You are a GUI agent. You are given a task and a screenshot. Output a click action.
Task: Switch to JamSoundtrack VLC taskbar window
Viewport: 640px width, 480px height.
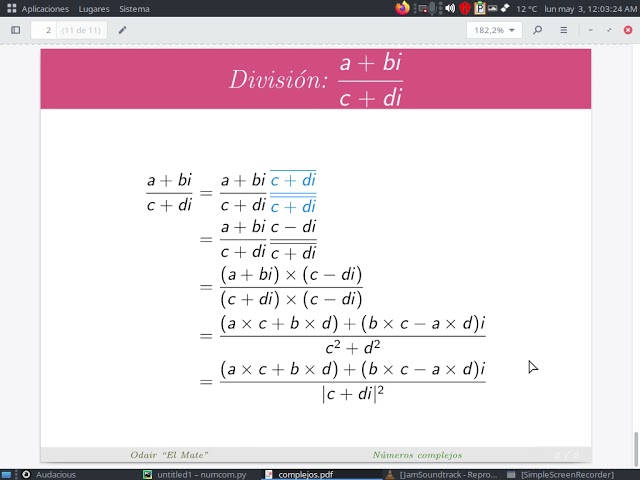click(442, 475)
